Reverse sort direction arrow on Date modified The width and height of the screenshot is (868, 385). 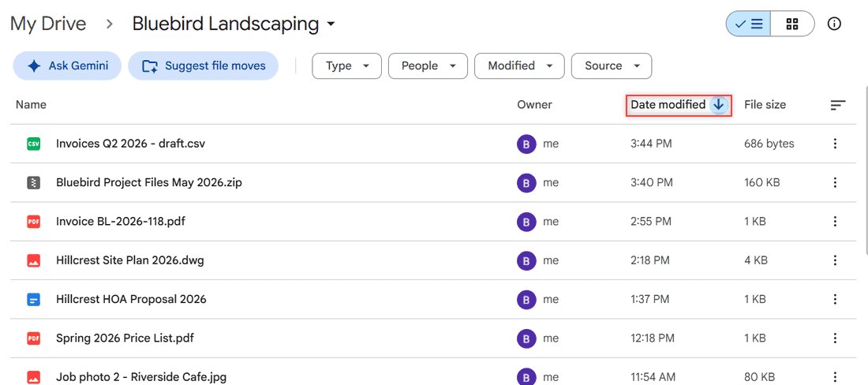(x=719, y=105)
